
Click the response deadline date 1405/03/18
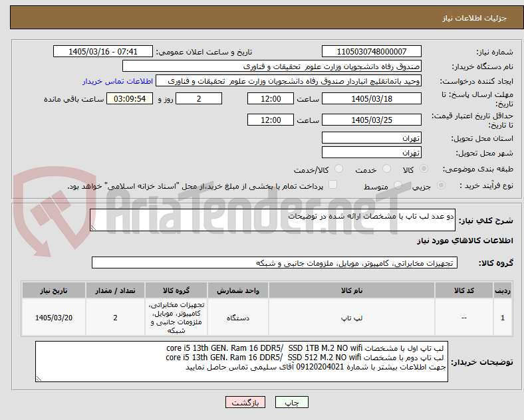[x=371, y=98]
